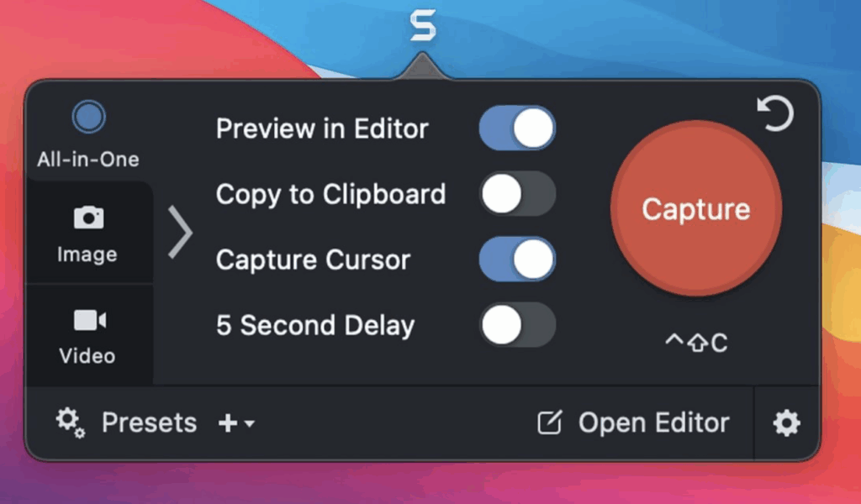Open the small dropdown arrow after the plus

tap(249, 423)
